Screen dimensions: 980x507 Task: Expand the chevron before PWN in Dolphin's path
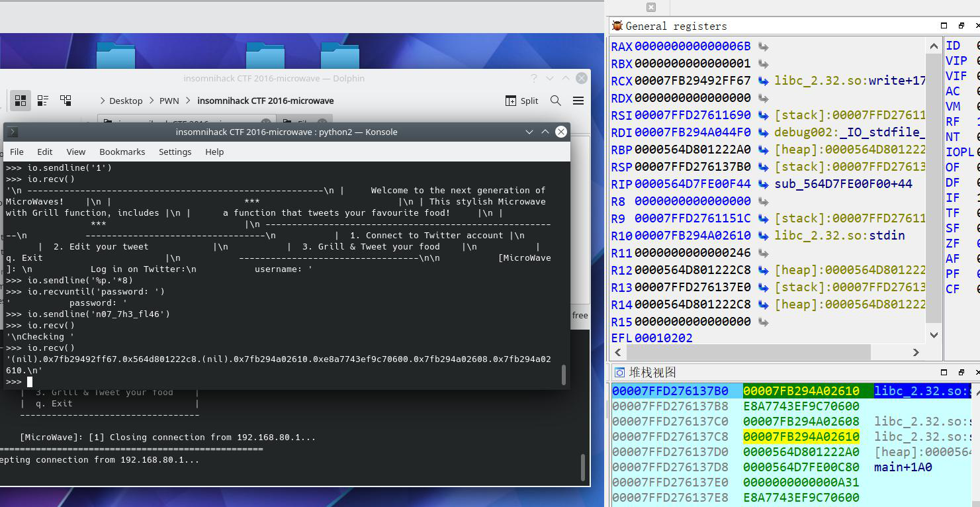152,101
